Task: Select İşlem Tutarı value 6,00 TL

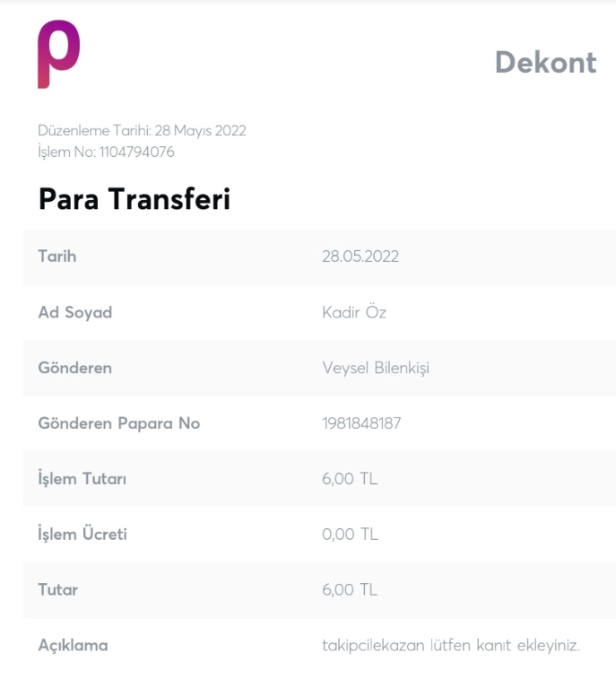Action: pyautogui.click(x=350, y=479)
